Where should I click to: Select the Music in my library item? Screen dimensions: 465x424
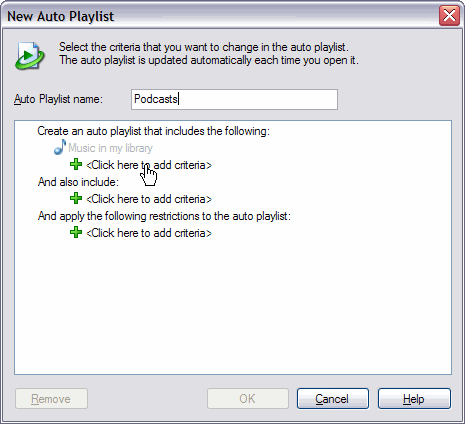click(x=110, y=148)
